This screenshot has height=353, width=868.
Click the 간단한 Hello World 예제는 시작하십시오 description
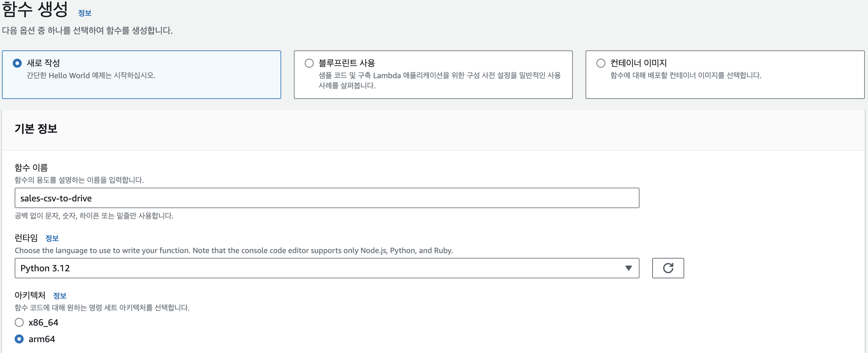point(91,75)
